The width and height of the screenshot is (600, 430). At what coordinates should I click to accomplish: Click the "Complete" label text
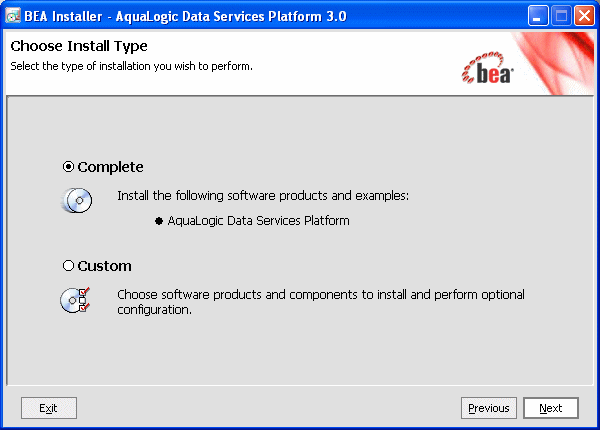point(110,167)
